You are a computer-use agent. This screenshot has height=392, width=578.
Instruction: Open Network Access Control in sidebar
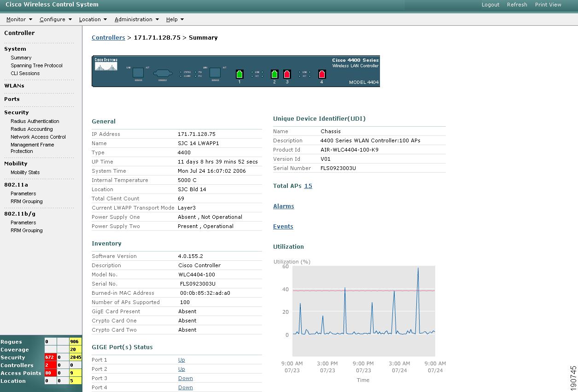click(38, 137)
